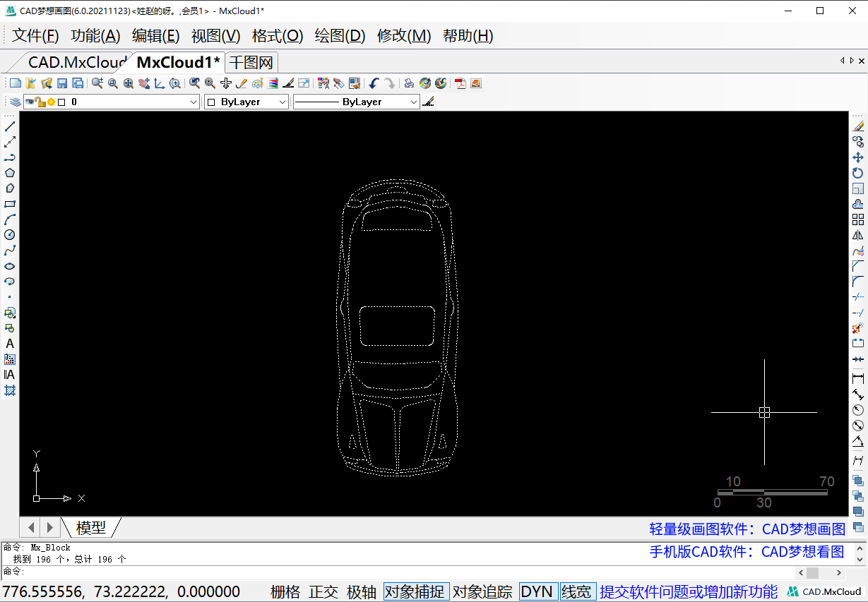
Task: Open the 轻量级画图软件：CAD梦想画图 link
Action: click(x=747, y=529)
